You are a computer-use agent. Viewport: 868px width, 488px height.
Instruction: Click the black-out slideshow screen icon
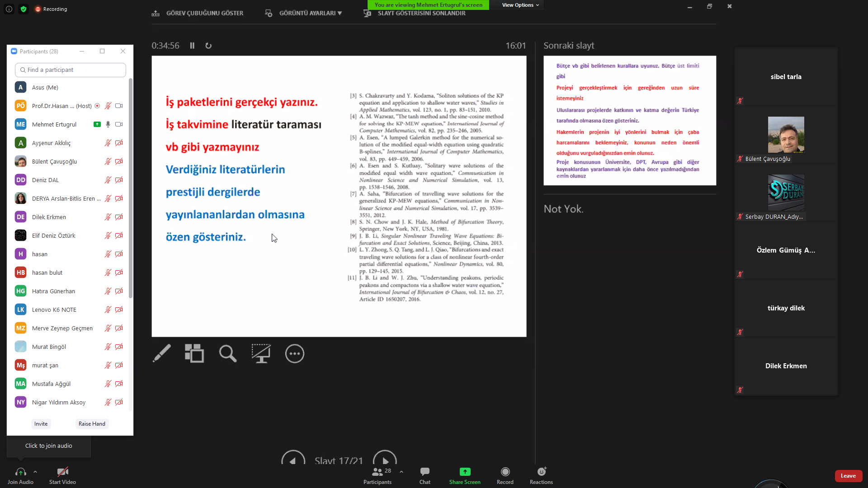[261, 353]
